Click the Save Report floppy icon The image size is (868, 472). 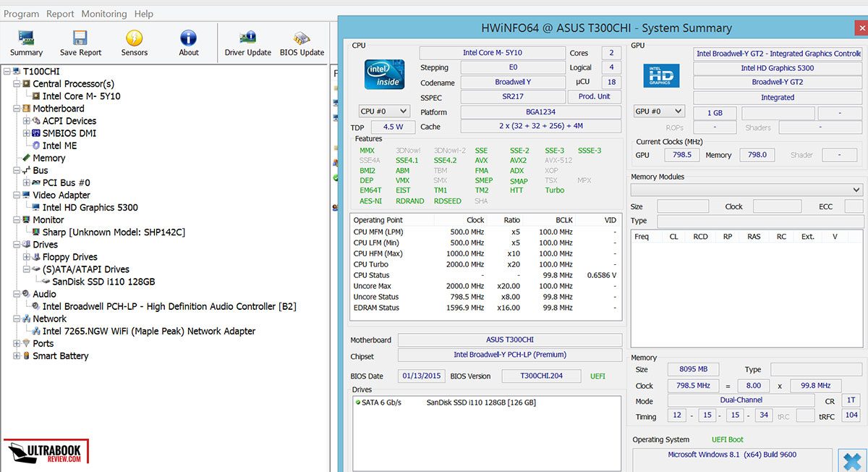80,38
